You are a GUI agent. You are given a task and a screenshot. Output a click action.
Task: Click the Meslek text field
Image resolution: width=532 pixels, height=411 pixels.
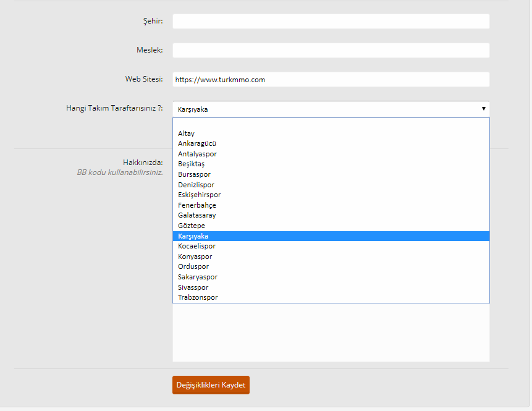coord(331,51)
